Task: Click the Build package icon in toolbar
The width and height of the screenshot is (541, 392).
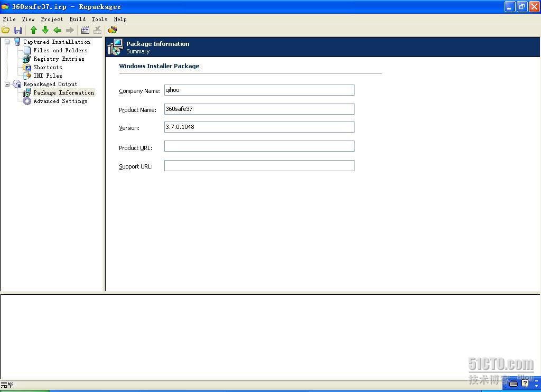Action: (x=113, y=30)
